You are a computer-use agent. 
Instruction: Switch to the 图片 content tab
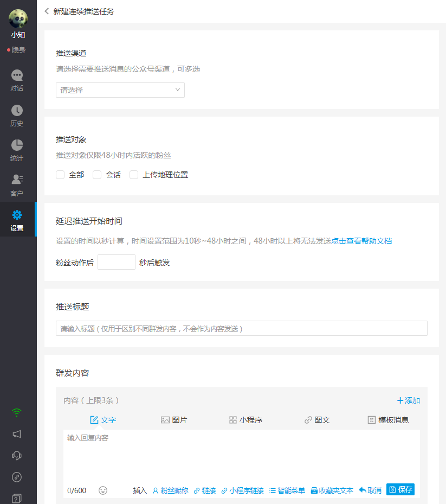point(174,420)
